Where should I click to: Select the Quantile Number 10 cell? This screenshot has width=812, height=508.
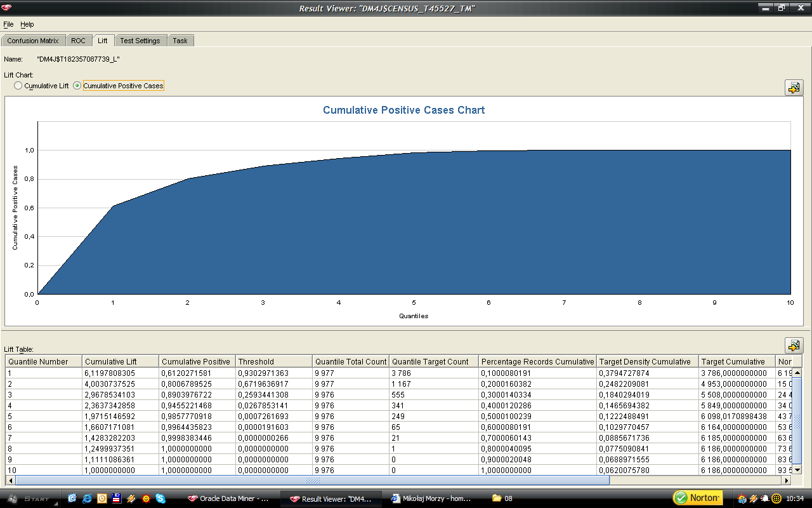(44, 471)
